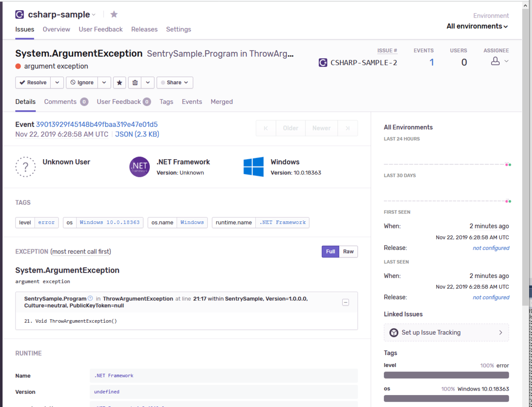
Task: Click the First Seen not configured release
Action: pyautogui.click(x=491, y=248)
